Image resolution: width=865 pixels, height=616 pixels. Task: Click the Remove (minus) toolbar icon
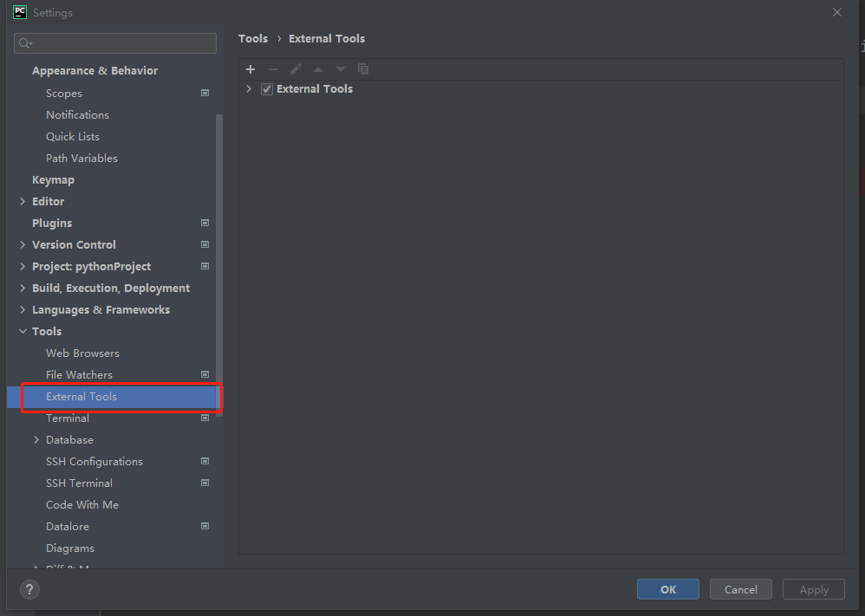pos(273,69)
